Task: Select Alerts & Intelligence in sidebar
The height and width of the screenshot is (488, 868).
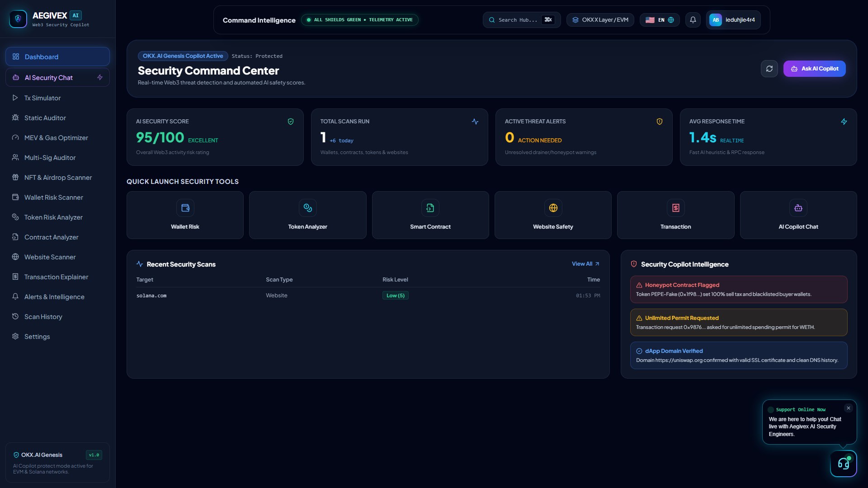Action: tap(57, 296)
